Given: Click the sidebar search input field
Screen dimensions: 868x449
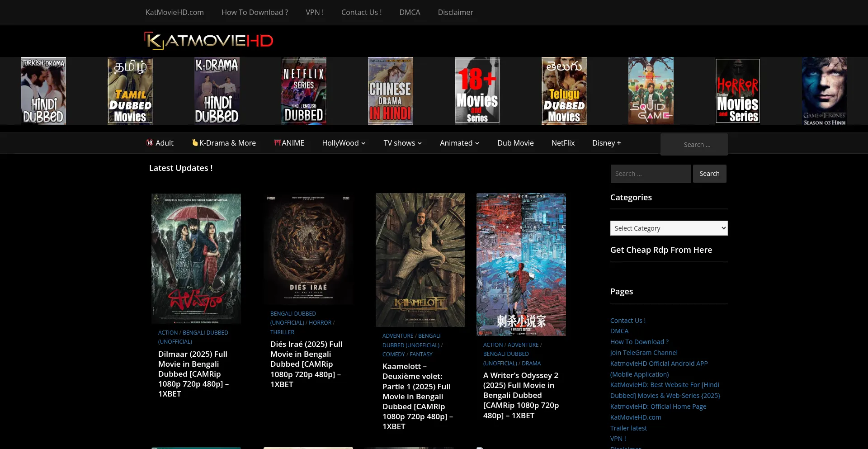Looking at the screenshot, I should pyautogui.click(x=650, y=174).
